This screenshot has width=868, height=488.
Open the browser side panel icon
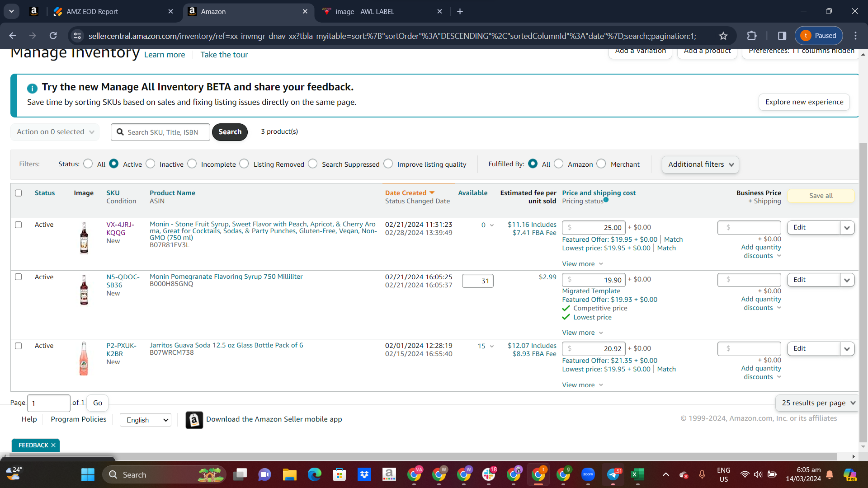point(782,36)
